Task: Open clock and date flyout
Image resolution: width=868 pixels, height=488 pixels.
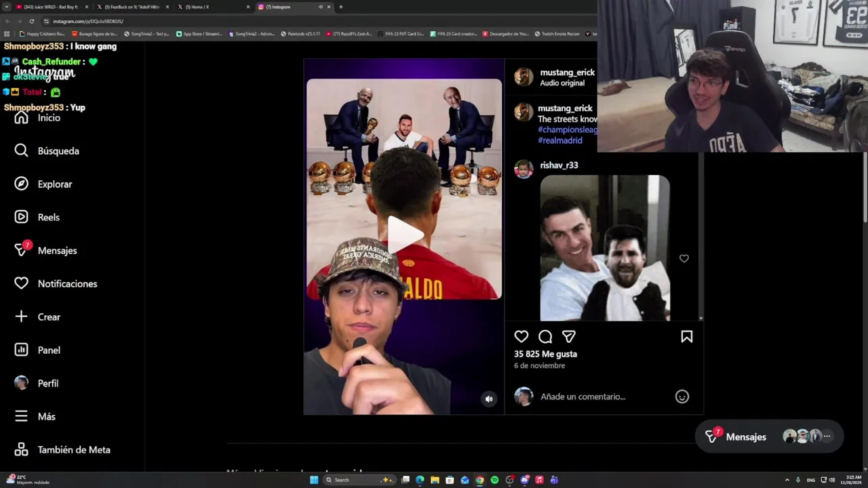Action: pos(852,480)
